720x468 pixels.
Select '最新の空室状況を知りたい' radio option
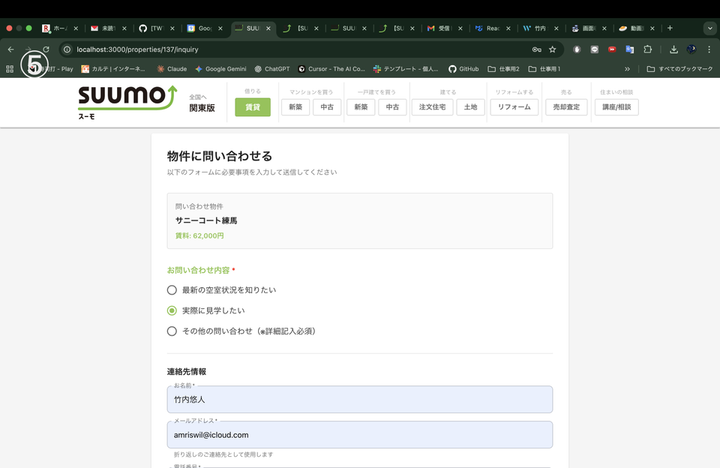coord(172,289)
